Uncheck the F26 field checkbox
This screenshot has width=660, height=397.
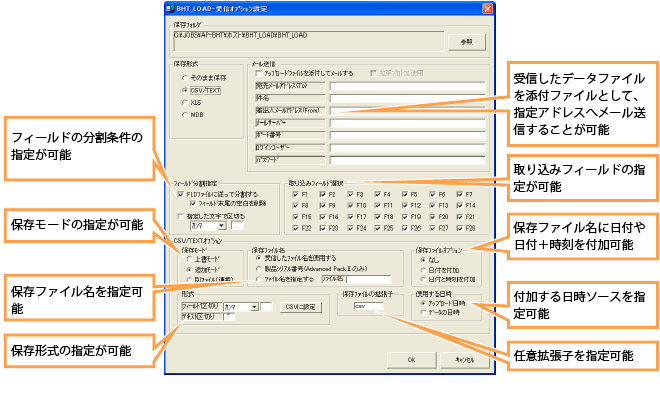[x=405, y=228]
